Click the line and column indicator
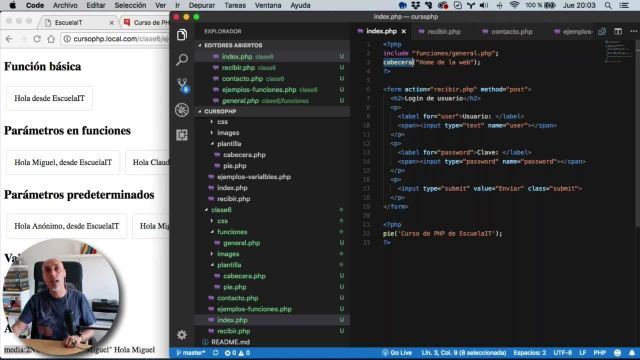This screenshot has height=360, width=640. click(x=464, y=353)
